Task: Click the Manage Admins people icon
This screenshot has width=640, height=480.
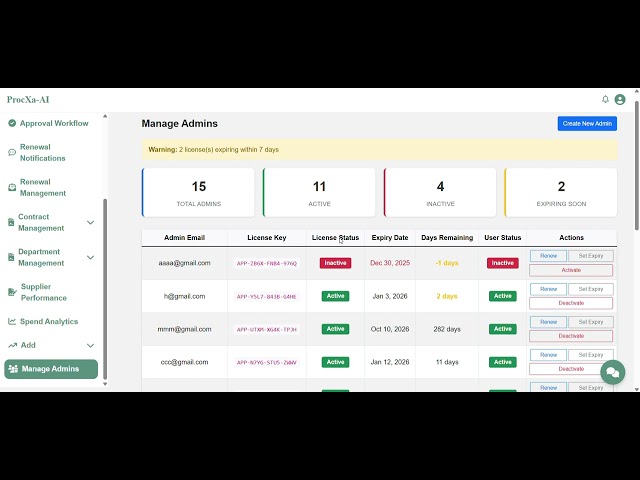Action: (x=13, y=369)
